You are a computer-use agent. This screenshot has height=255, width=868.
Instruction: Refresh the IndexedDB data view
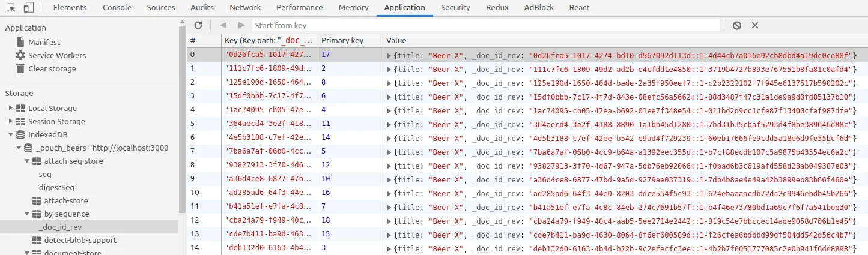pyautogui.click(x=198, y=25)
